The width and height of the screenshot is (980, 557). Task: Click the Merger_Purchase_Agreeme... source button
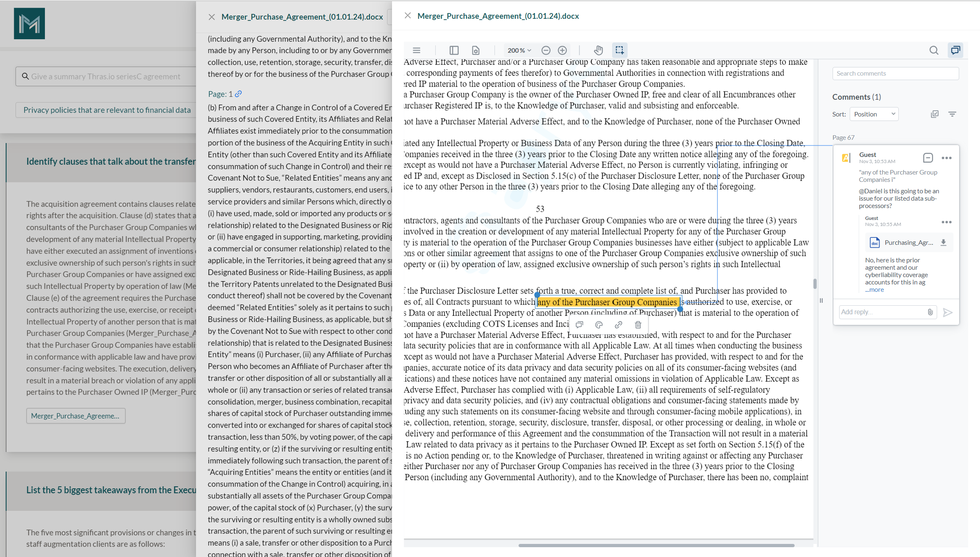point(76,416)
